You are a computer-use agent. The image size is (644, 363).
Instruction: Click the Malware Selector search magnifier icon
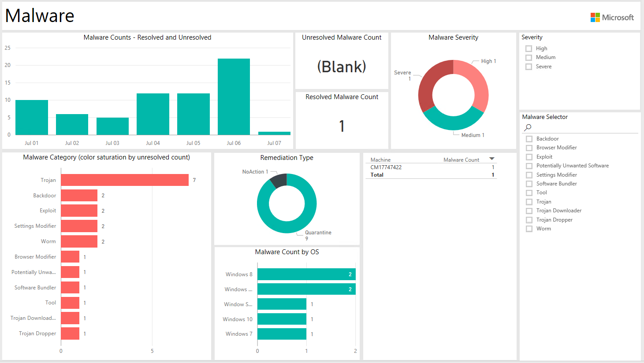528,127
